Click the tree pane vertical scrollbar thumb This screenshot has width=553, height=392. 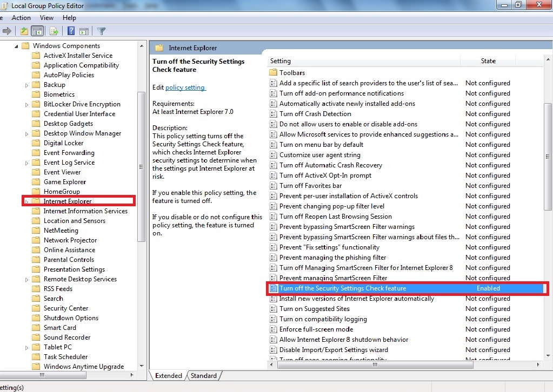[x=141, y=167]
